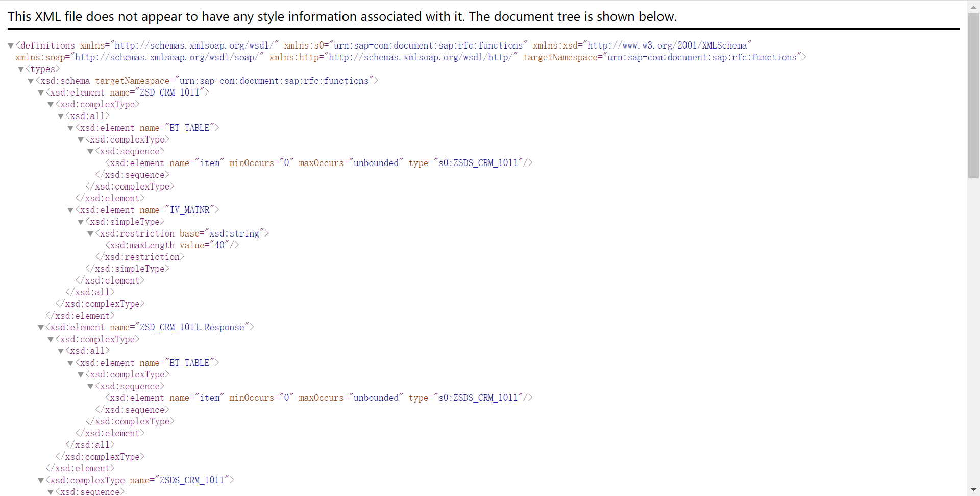The image size is (980, 496).
Task: Collapse the xsd:schema node
Action: (30, 81)
